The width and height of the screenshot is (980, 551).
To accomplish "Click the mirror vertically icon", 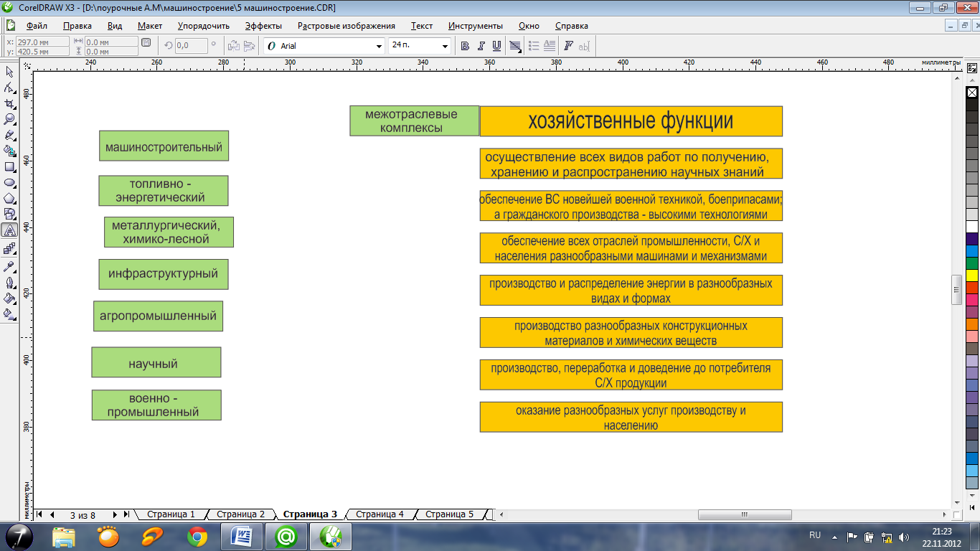I will [x=249, y=46].
